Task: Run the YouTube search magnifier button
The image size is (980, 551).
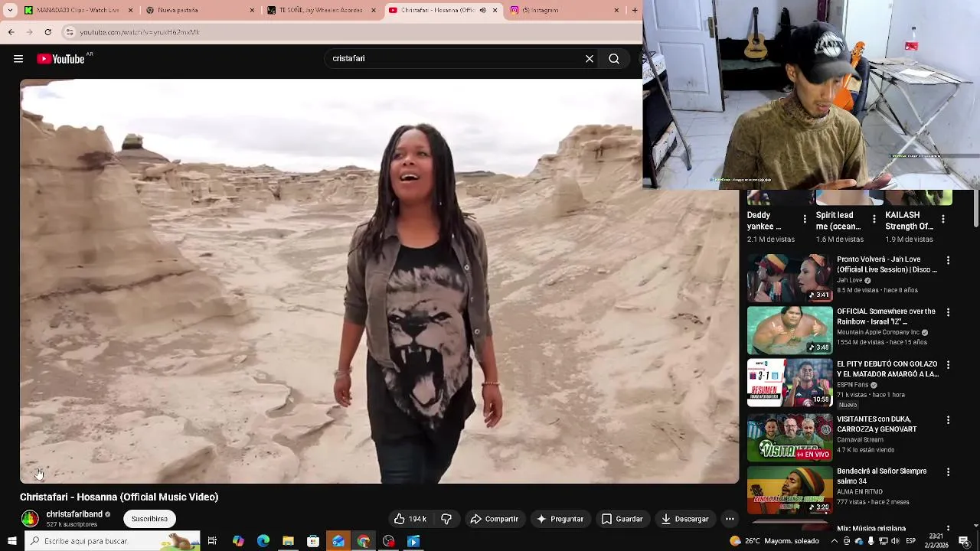Action: click(x=614, y=59)
